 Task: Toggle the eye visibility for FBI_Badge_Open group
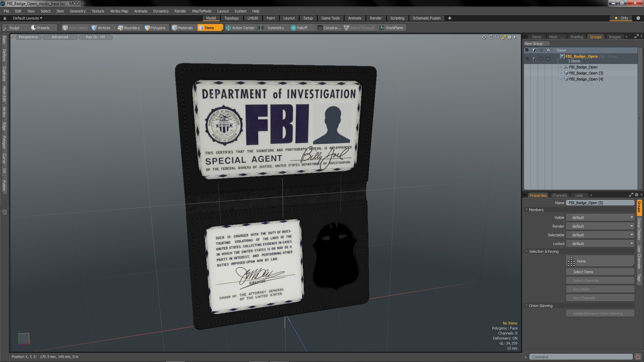tap(527, 59)
